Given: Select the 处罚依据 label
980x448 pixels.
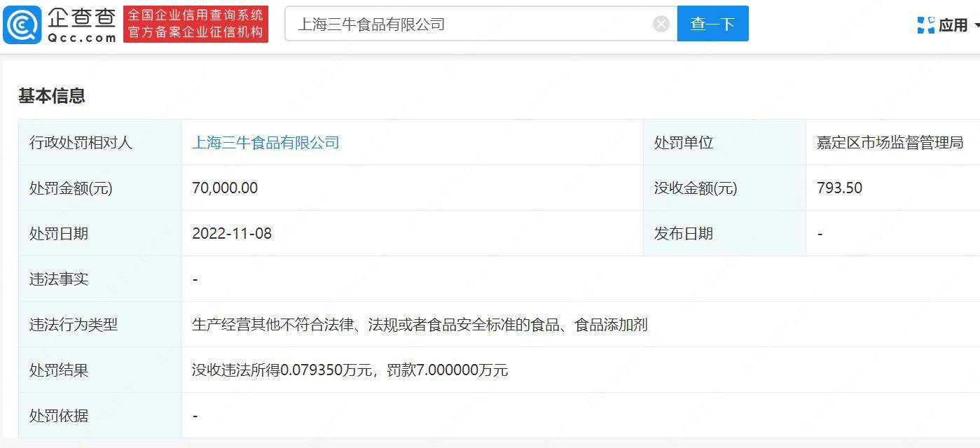Looking at the screenshot, I should click(59, 416).
